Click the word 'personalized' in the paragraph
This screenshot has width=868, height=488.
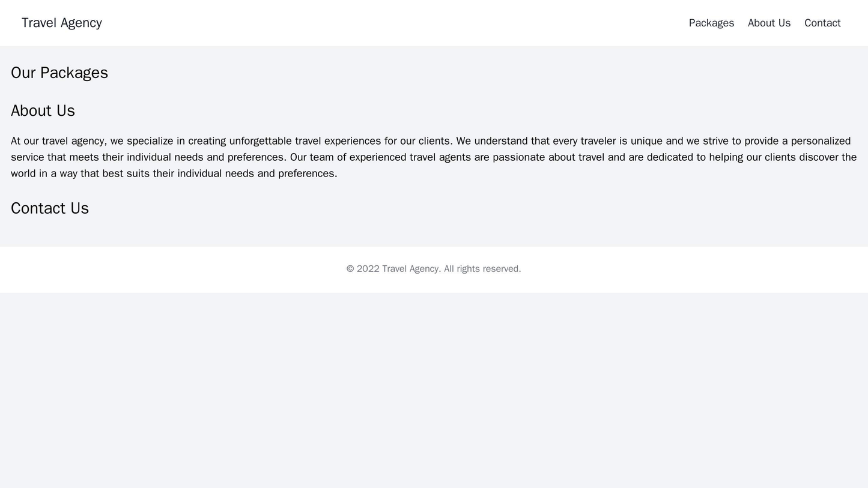point(821,141)
